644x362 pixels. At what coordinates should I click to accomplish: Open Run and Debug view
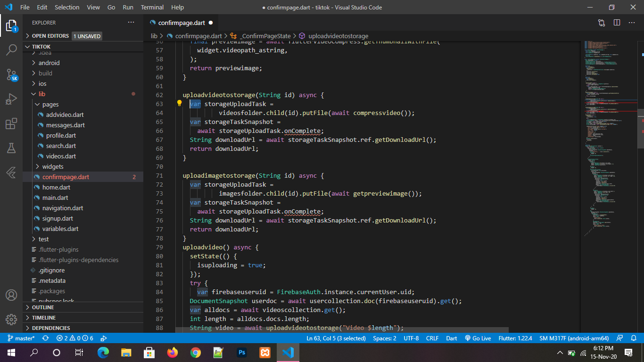[11, 99]
